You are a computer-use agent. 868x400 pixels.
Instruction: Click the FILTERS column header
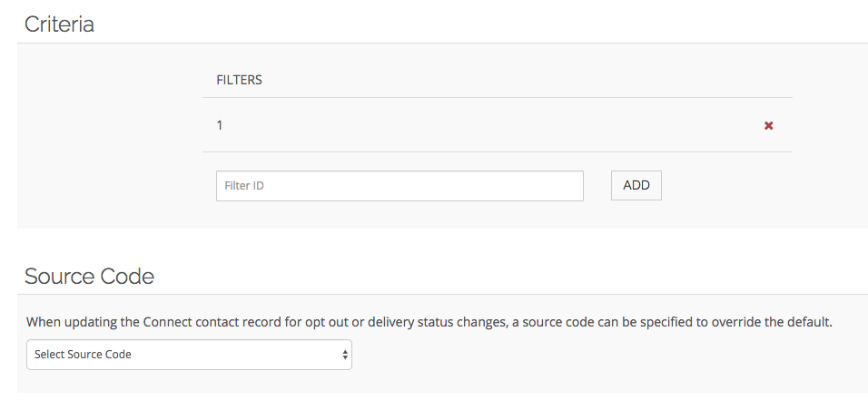239,80
